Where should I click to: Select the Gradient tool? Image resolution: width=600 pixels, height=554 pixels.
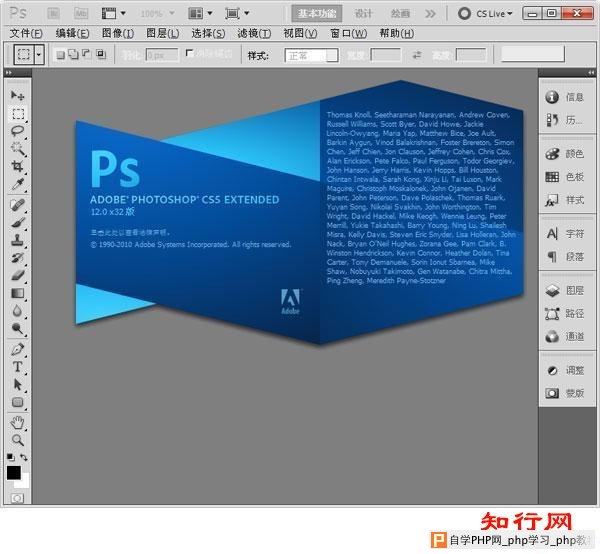(17, 293)
